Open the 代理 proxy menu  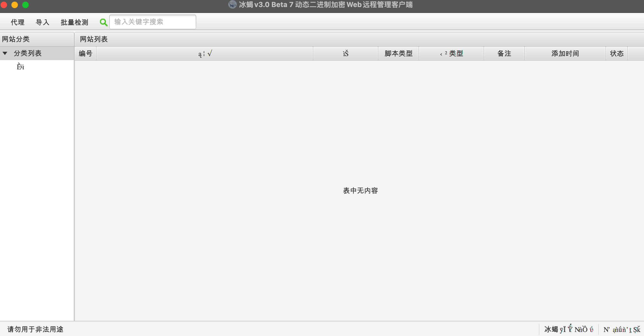click(18, 22)
